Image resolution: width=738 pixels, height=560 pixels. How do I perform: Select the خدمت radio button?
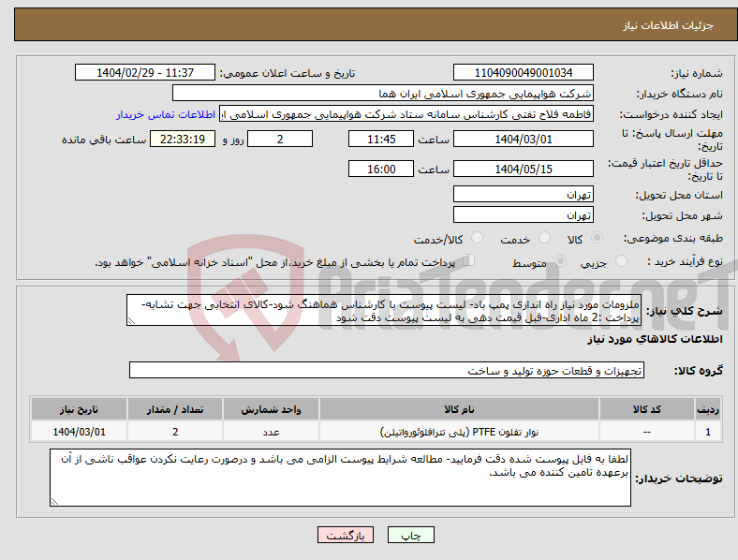tap(544, 238)
